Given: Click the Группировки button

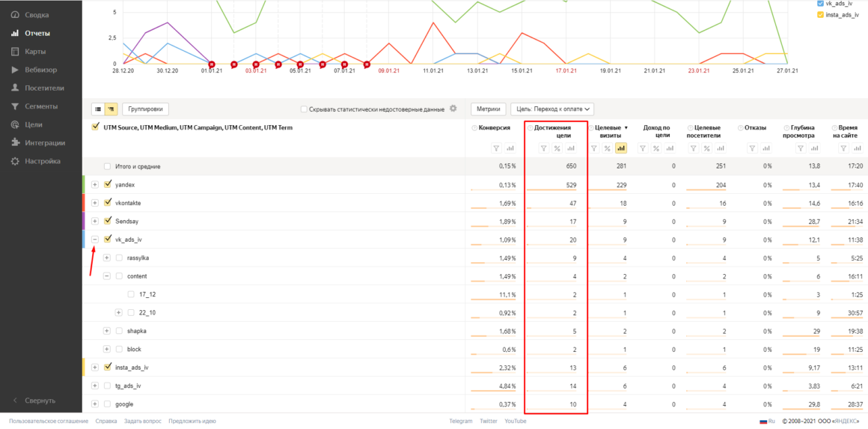Looking at the screenshot, I should pos(146,109).
